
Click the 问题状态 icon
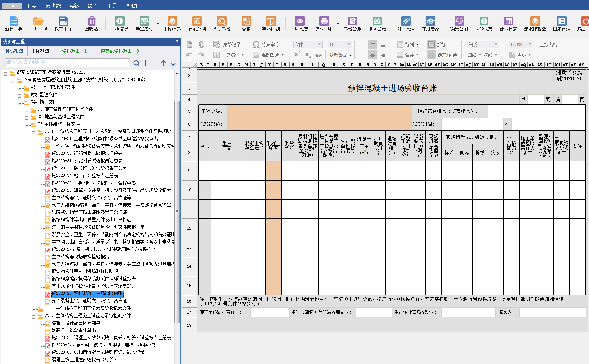pos(484,24)
